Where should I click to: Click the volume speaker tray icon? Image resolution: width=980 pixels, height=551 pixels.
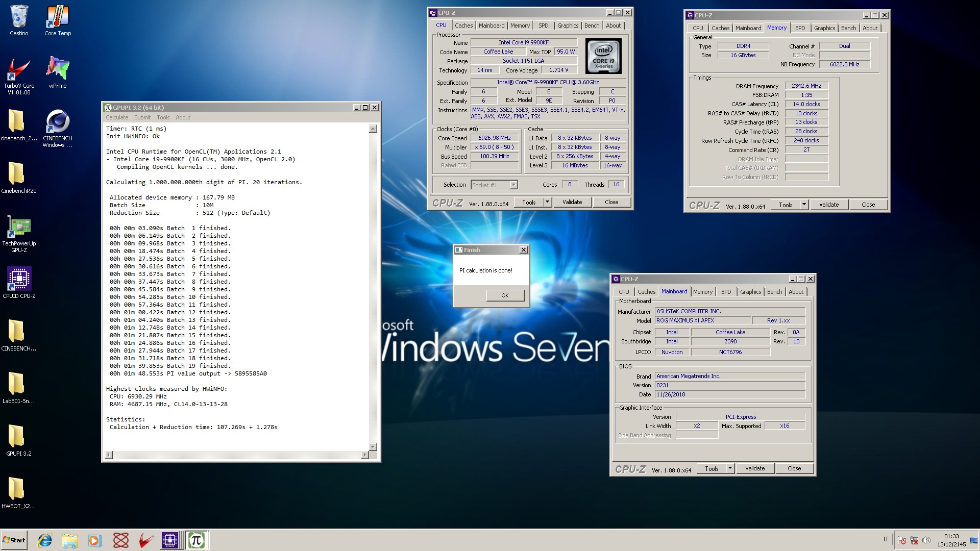[926, 540]
